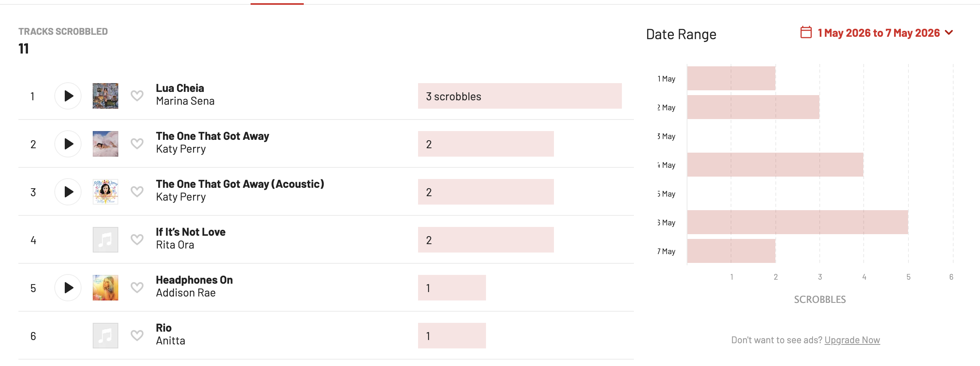Expand the date range chevron

[x=949, y=33]
